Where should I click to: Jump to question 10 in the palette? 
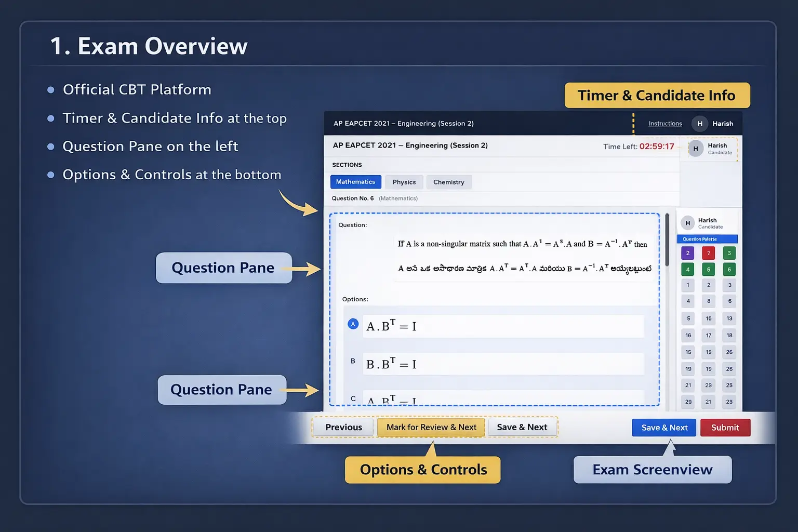709,318
